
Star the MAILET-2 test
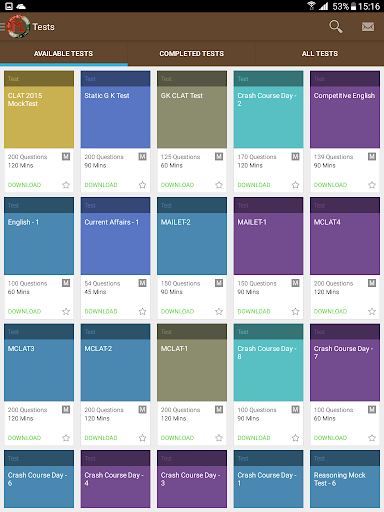coord(219,311)
